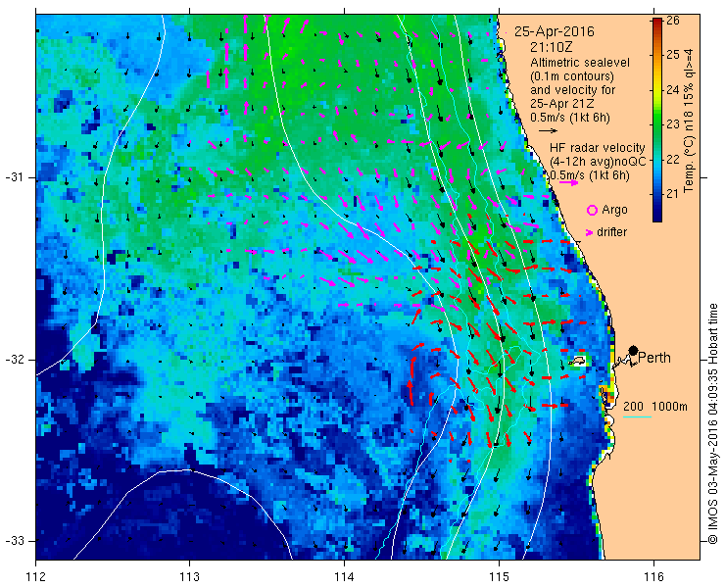Viewport: 725px width, 588px height.
Task: Click latitude label -31
Action: [14, 177]
